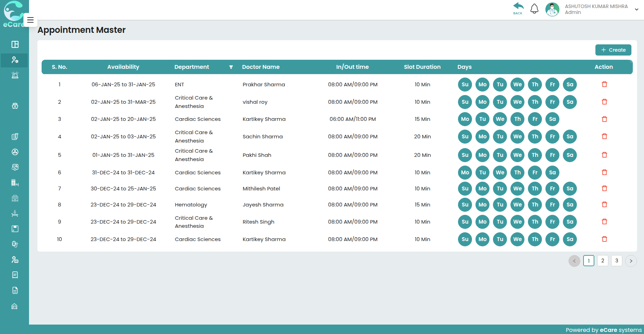
Task: Open the hamburger sidebar menu
Action: click(30, 20)
